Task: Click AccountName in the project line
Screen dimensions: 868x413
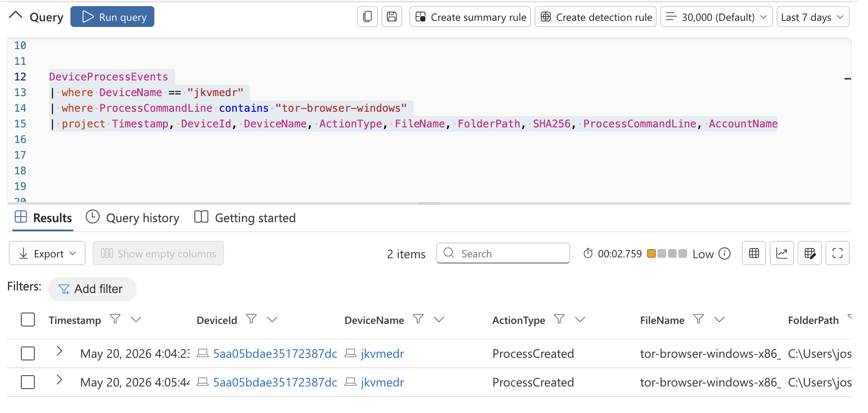Action: [x=743, y=124]
